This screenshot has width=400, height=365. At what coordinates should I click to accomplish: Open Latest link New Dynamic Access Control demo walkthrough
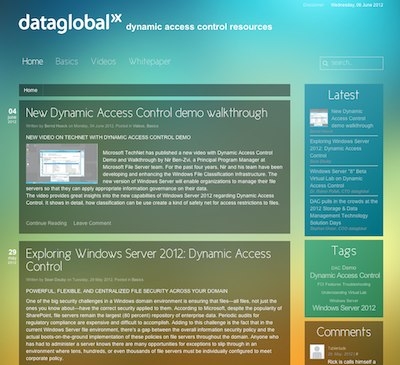point(352,118)
